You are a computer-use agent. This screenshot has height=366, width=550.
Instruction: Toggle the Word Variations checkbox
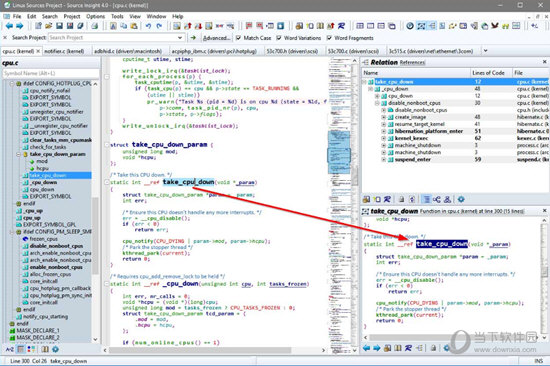279,38
